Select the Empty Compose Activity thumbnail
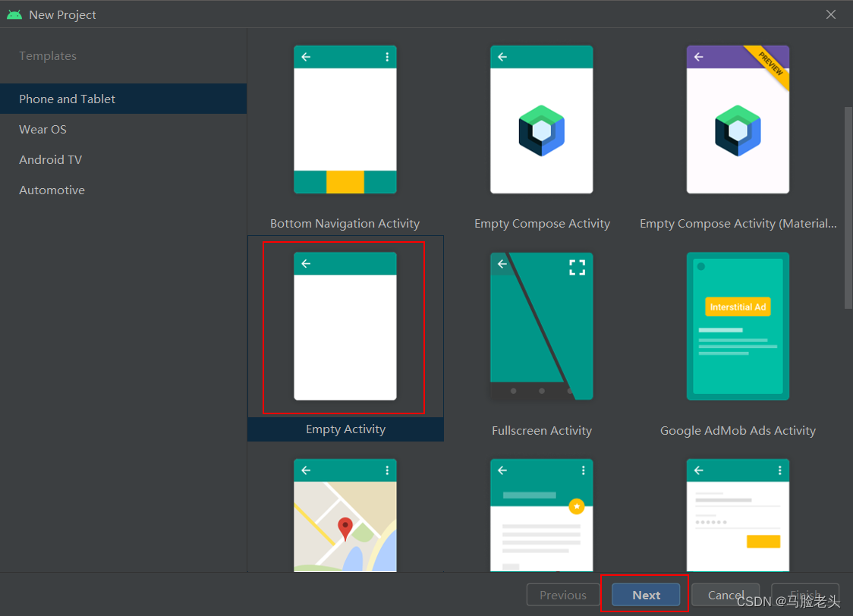853x616 pixels. pos(541,120)
